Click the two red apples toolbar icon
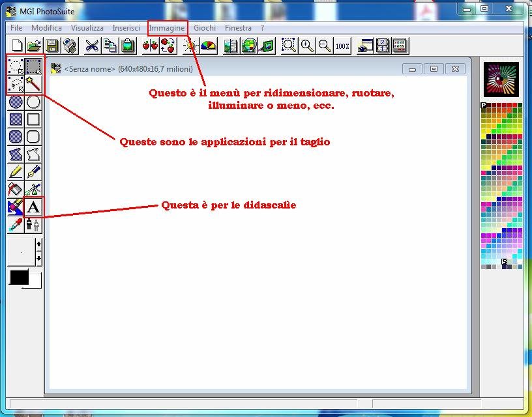532x417 pixels. (150, 46)
